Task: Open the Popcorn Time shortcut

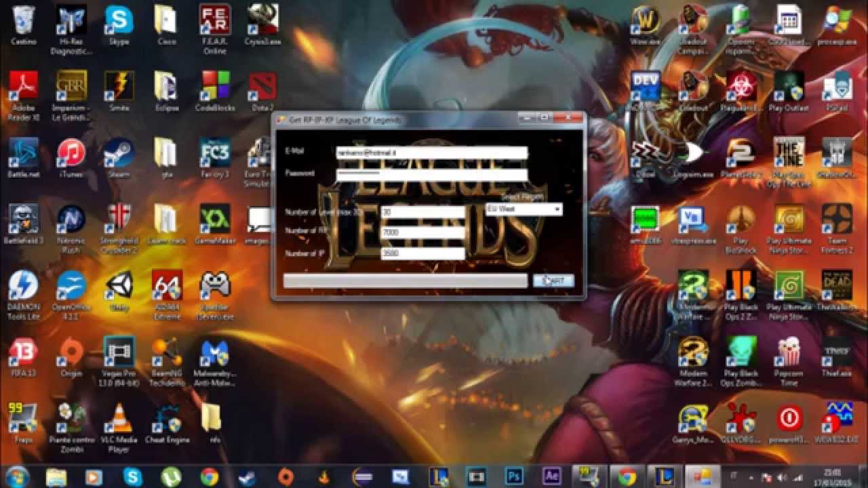Action: click(789, 361)
